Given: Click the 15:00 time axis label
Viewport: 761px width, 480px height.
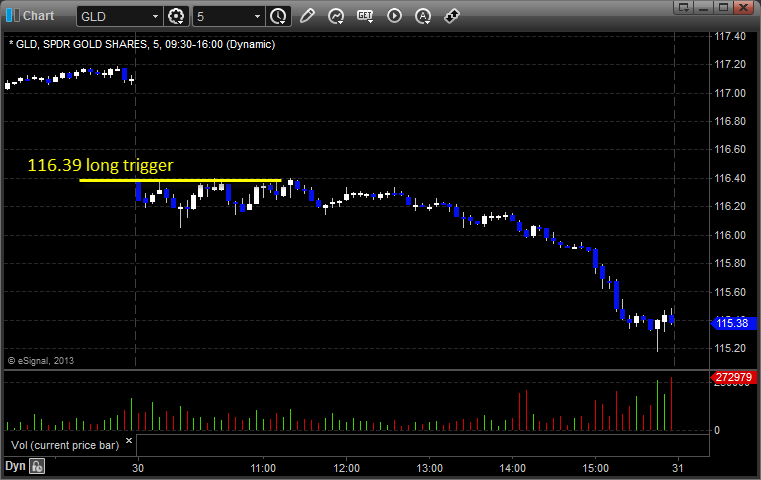Looking at the screenshot, I should 596,468.
